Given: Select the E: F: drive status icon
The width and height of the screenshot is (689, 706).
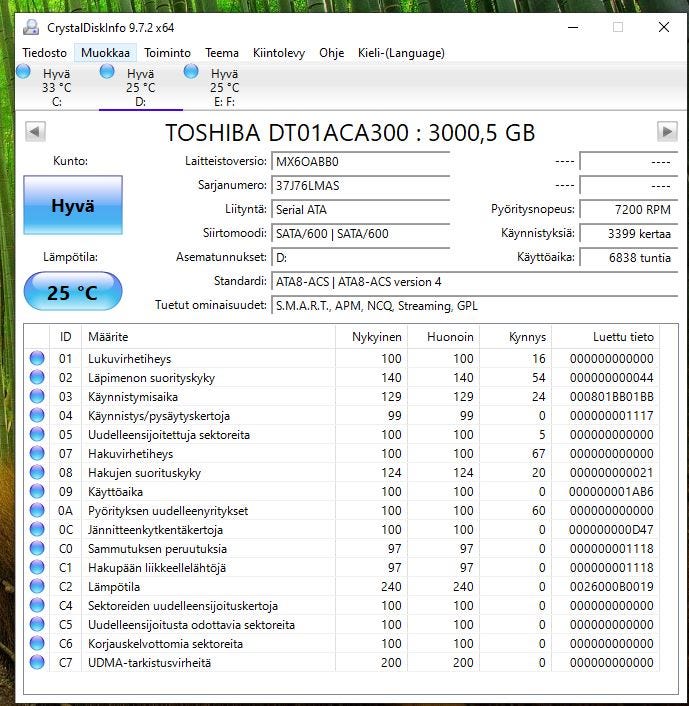Looking at the screenshot, I should point(192,71).
